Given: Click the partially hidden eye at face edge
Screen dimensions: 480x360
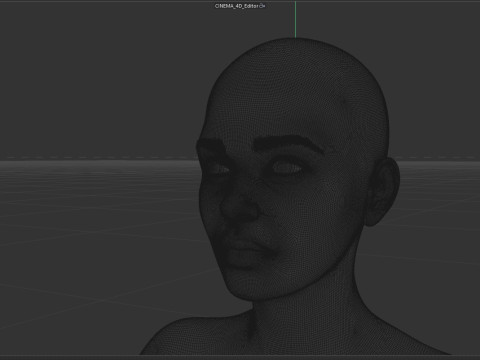Looking at the screenshot, I should pos(221,169).
